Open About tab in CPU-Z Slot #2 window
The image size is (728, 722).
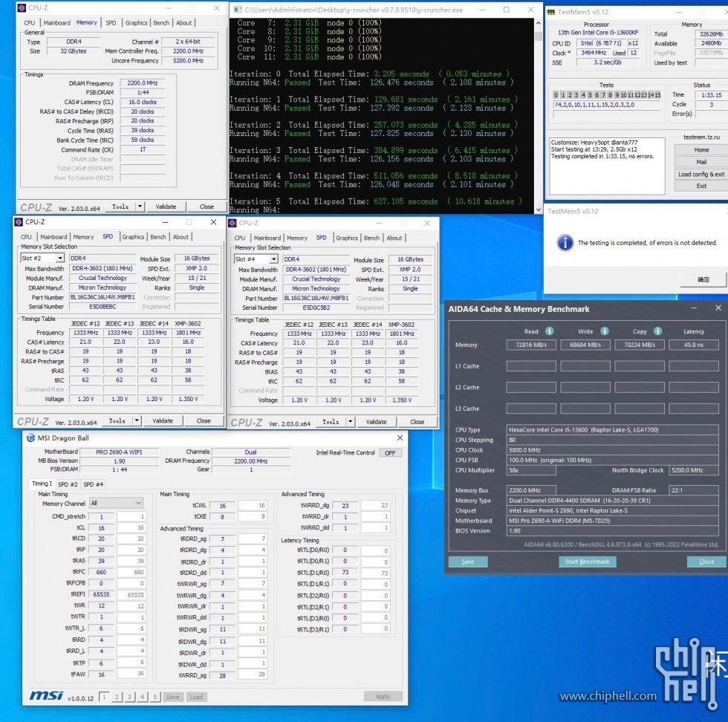click(x=181, y=237)
